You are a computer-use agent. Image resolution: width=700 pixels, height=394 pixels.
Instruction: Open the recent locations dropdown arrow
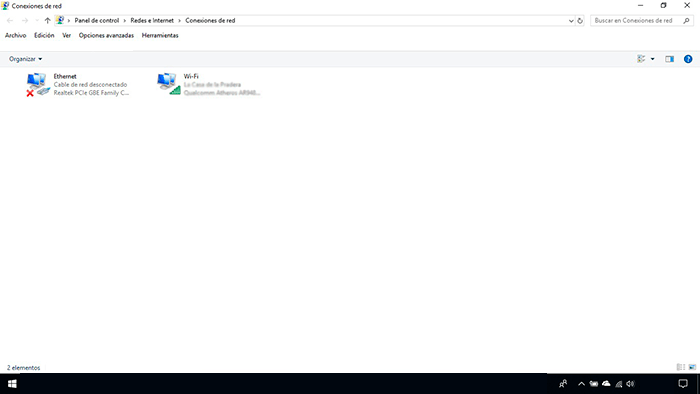[x=37, y=21]
